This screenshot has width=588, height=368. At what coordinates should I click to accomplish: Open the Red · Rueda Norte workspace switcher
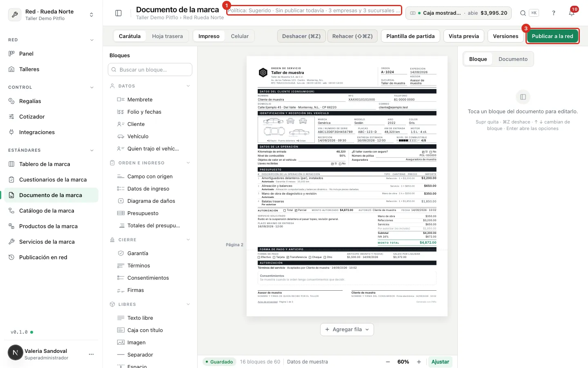pos(51,15)
